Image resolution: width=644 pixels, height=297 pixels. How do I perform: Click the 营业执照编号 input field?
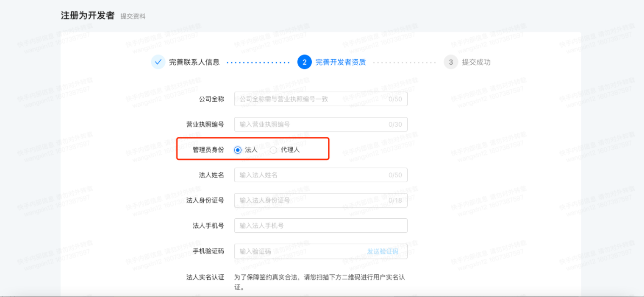pos(321,125)
